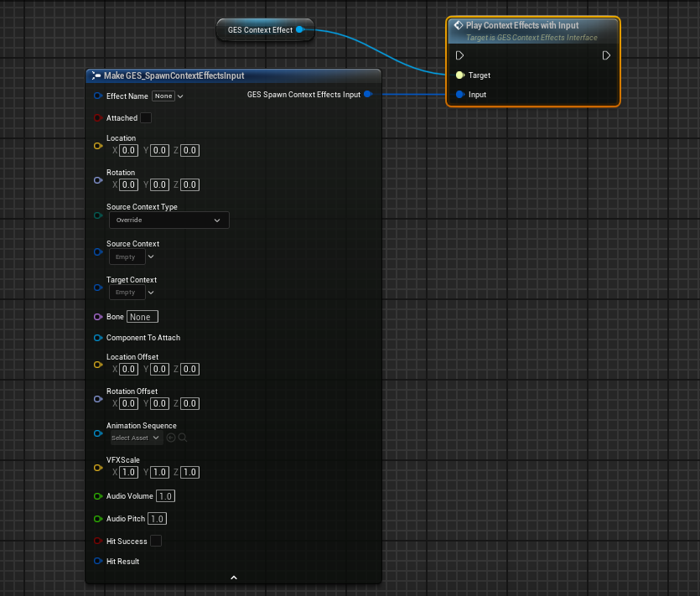Click the blue Input pin on Play Context Effects
700x596 pixels.
click(460, 94)
